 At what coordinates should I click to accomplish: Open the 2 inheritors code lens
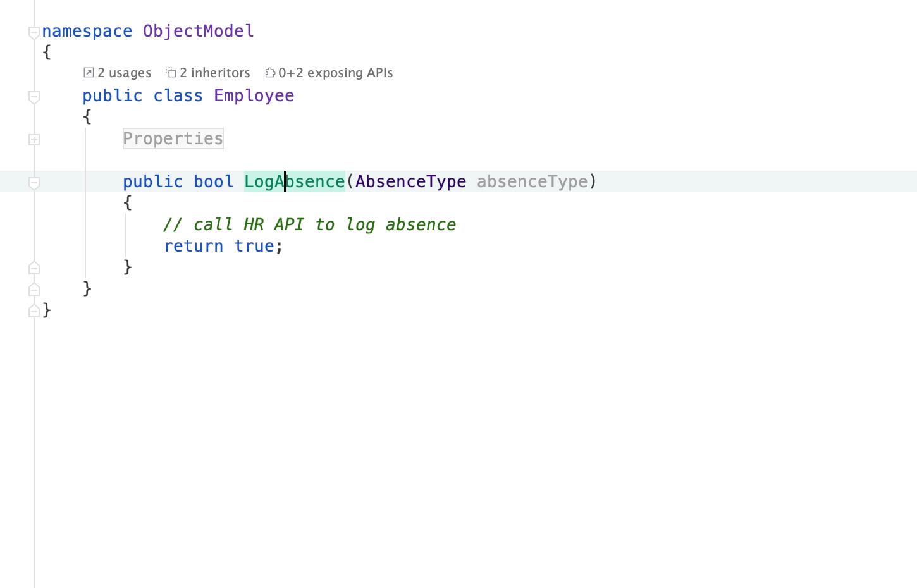pos(208,73)
